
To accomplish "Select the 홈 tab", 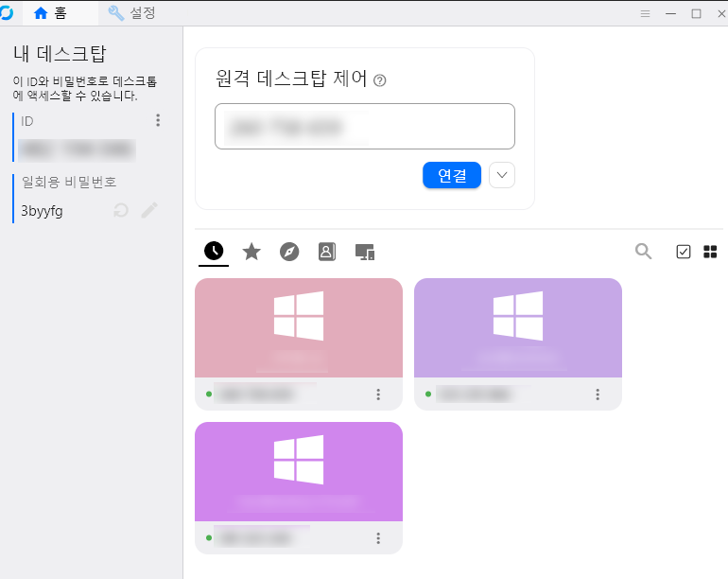I will (51, 13).
